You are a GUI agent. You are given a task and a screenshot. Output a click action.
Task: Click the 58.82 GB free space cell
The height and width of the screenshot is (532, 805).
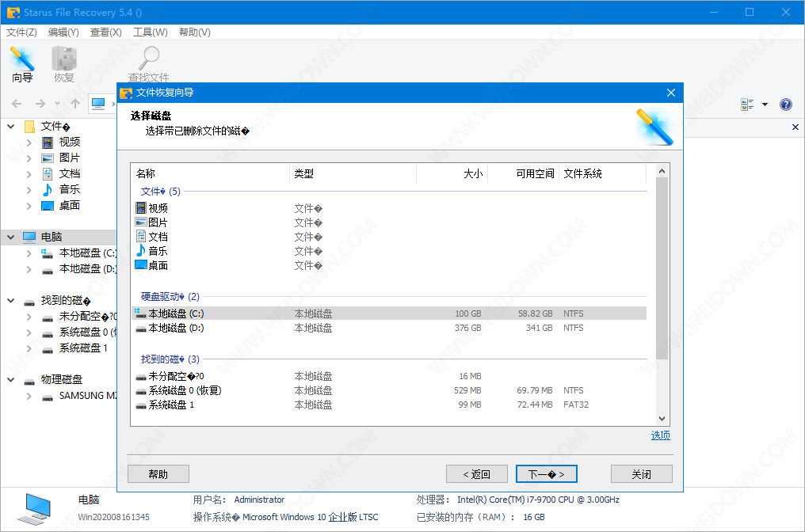(x=535, y=313)
